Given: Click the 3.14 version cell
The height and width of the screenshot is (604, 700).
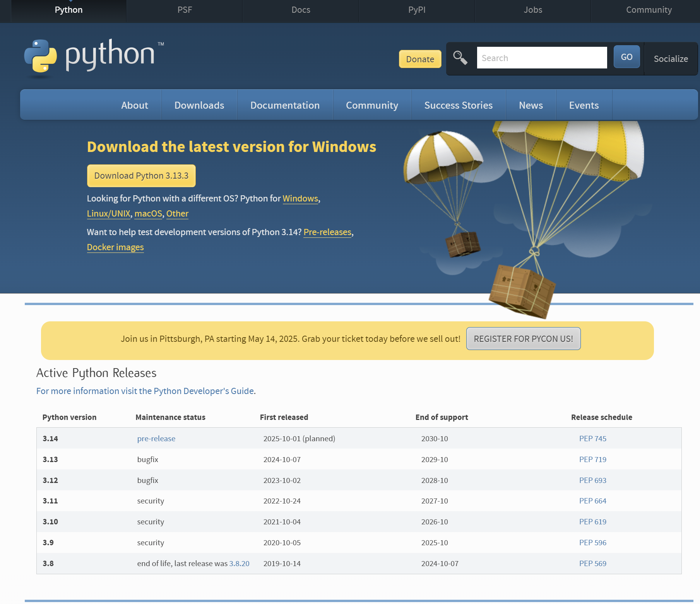Looking at the screenshot, I should [x=50, y=438].
